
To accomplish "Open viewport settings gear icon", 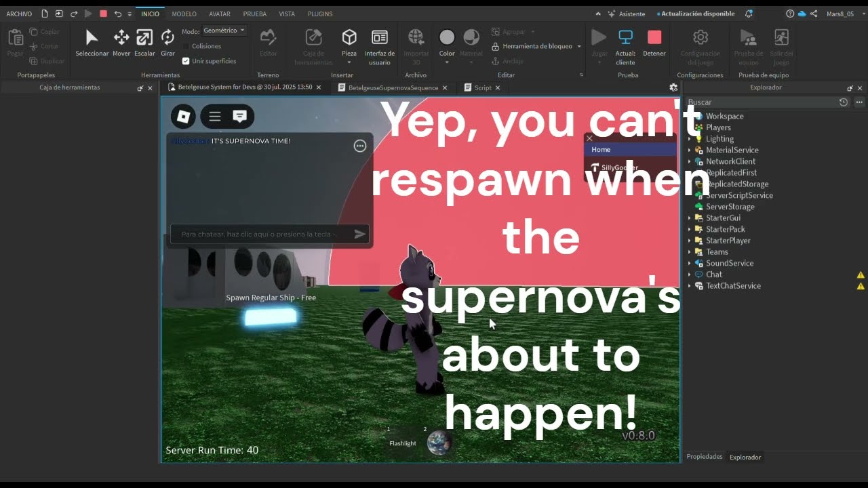I will pos(673,87).
